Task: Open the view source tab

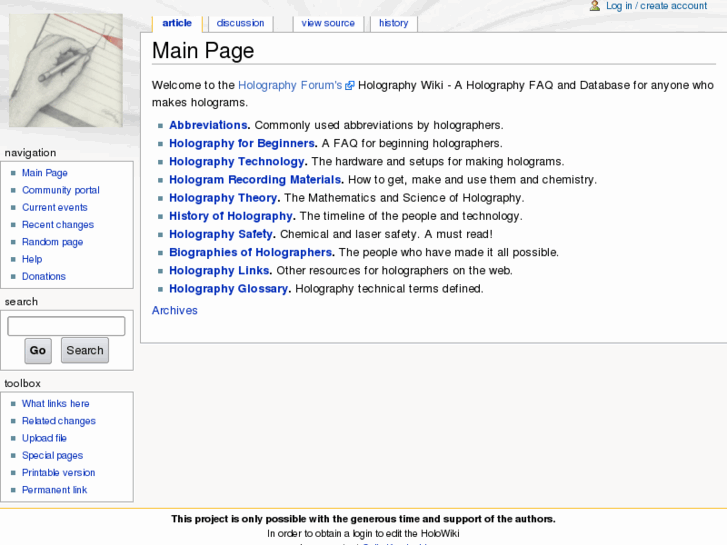Action: tap(328, 23)
